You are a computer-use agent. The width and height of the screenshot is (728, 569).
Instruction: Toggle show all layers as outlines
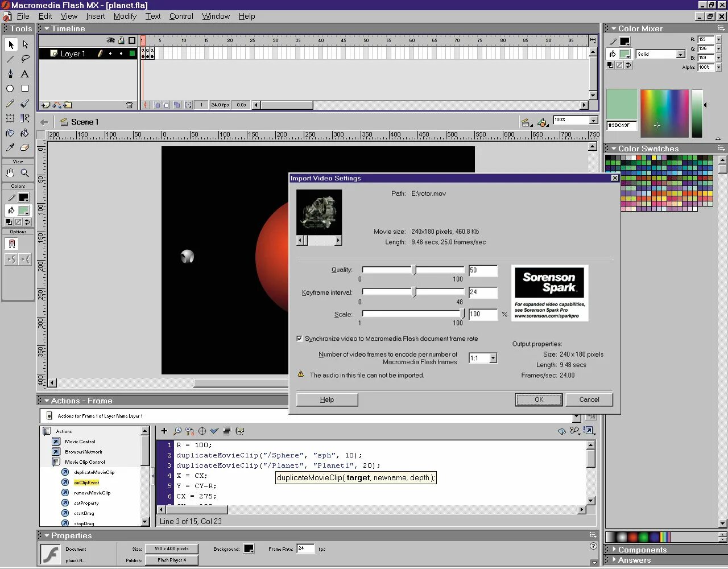coord(132,40)
